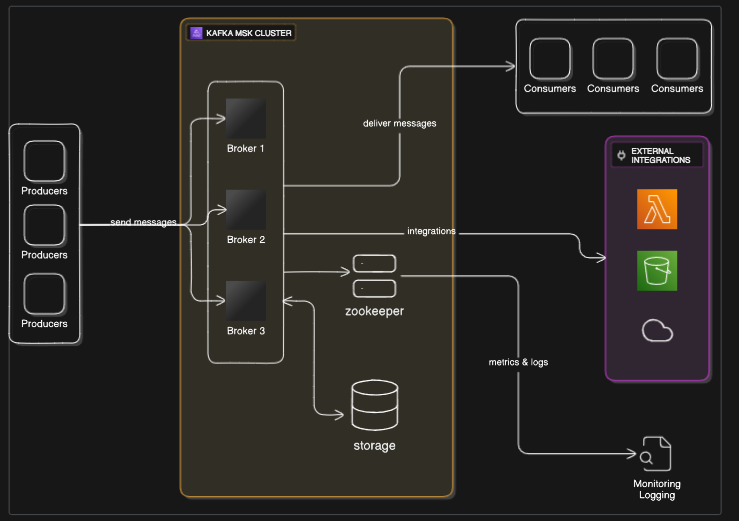Image resolution: width=739 pixels, height=521 pixels.
Task: Click the "Broker 1" text label
Action: (x=246, y=149)
